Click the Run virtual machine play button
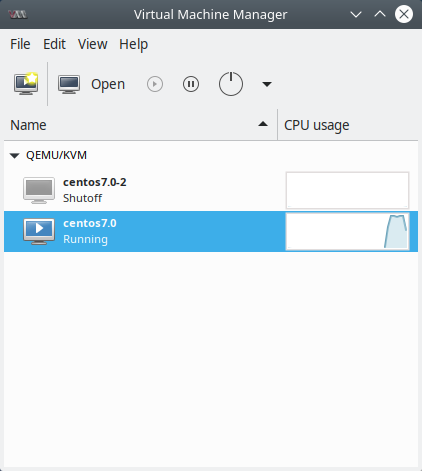 pyautogui.click(x=155, y=84)
